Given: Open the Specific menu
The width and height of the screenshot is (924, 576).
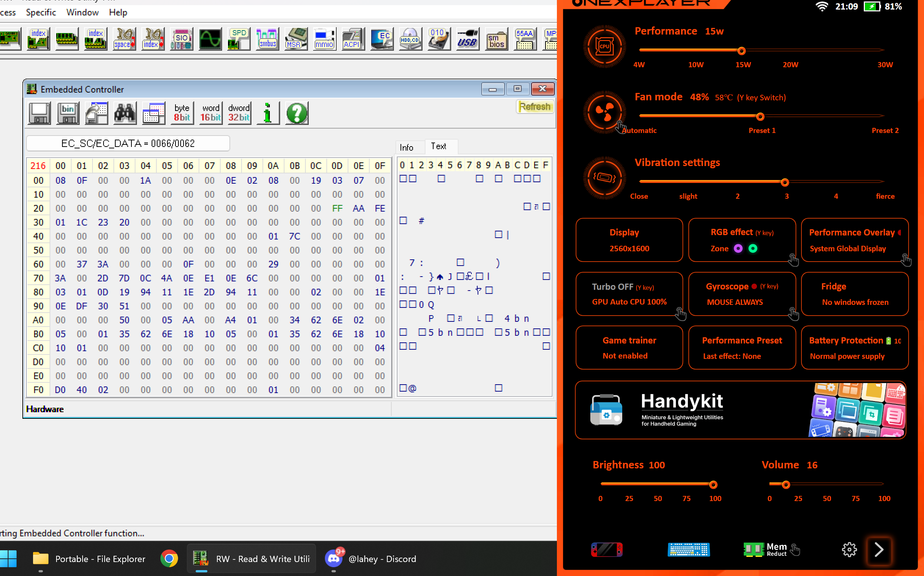Looking at the screenshot, I should tap(41, 12).
